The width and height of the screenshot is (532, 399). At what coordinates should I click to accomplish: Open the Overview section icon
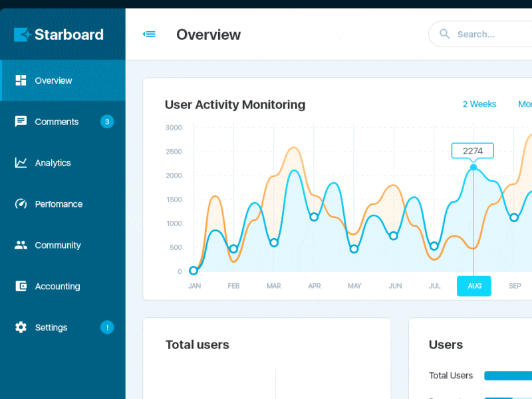[21, 80]
